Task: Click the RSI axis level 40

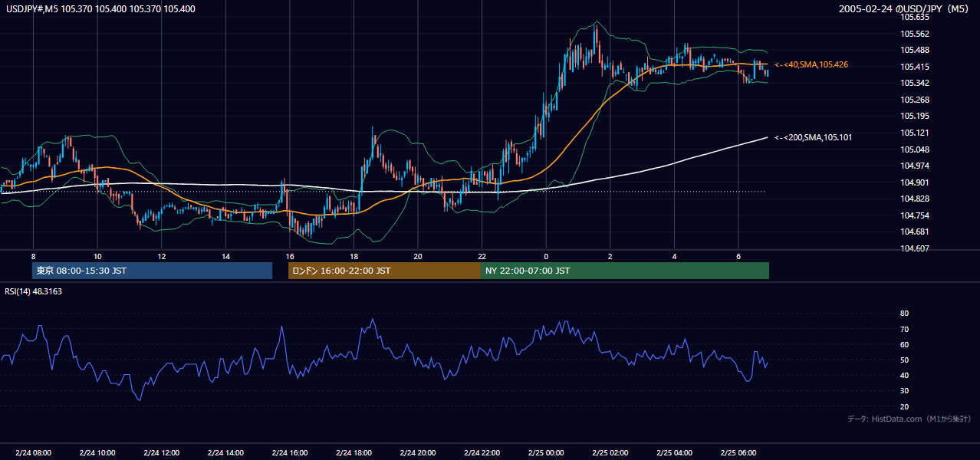Action: [904, 375]
